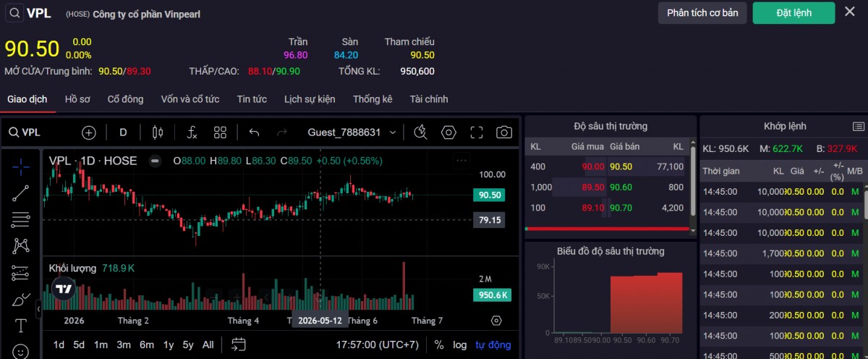868x359 pixels.
Task: Open the go-to-date calendar icon
Action: [x=239, y=345]
